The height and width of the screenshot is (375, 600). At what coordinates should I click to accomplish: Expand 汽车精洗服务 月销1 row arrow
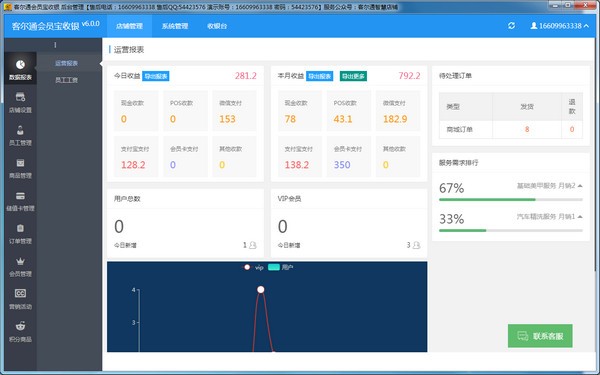[580, 217]
